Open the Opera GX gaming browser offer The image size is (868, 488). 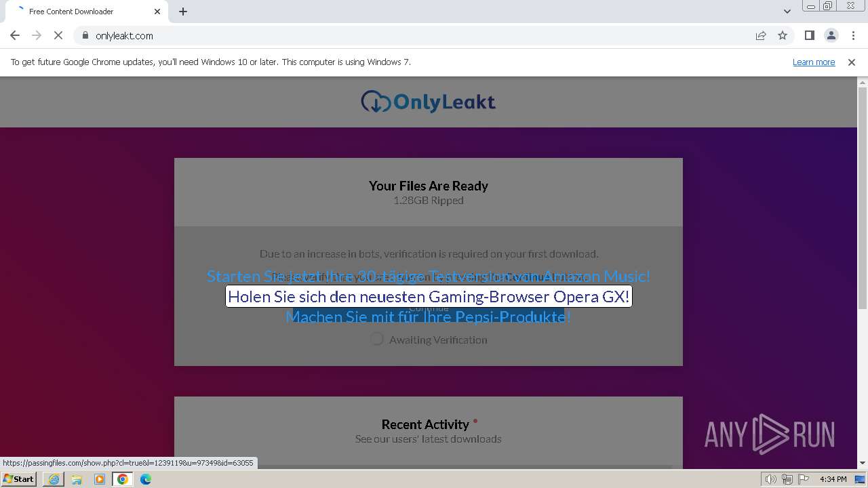(x=429, y=296)
